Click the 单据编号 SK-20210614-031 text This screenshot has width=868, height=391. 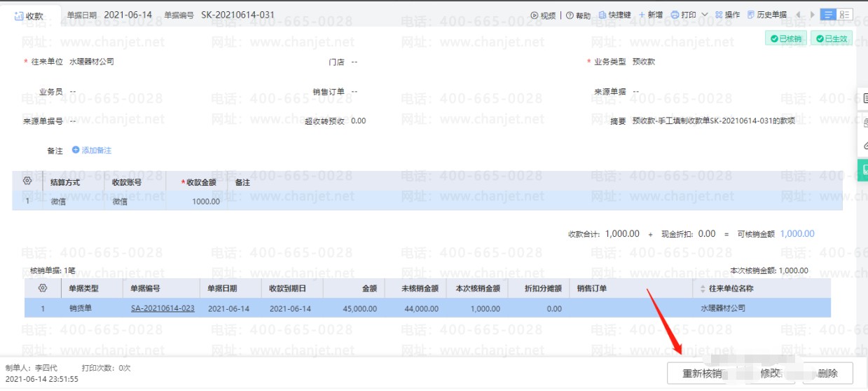click(x=237, y=15)
